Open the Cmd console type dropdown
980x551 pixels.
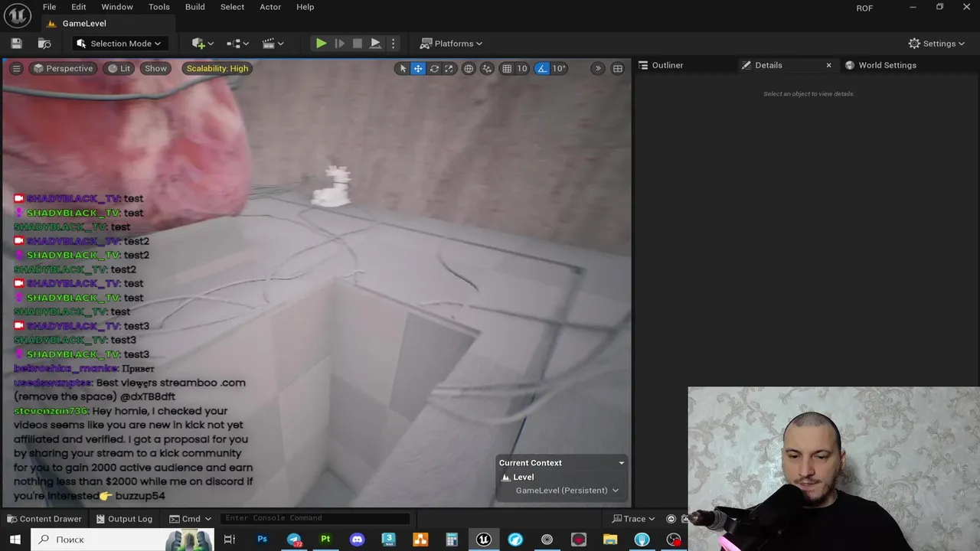click(x=190, y=519)
